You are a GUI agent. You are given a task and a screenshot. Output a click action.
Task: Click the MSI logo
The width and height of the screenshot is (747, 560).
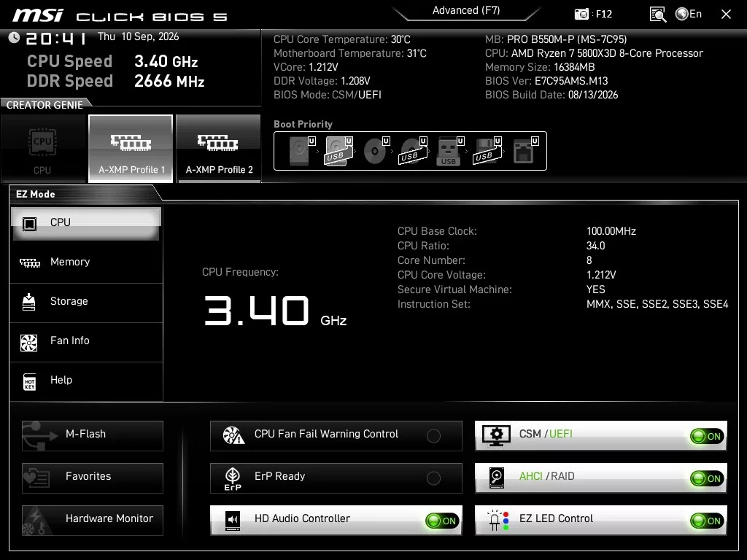tap(38, 15)
